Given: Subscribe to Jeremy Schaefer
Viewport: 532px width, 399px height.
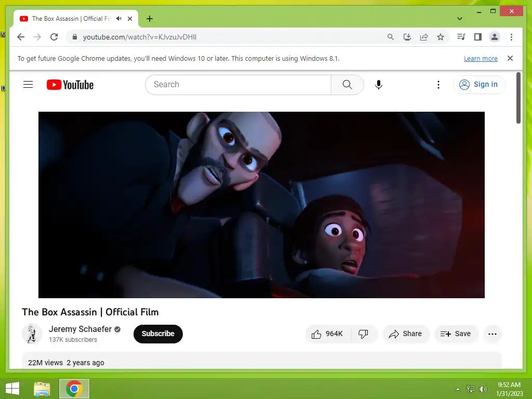Looking at the screenshot, I should point(158,334).
